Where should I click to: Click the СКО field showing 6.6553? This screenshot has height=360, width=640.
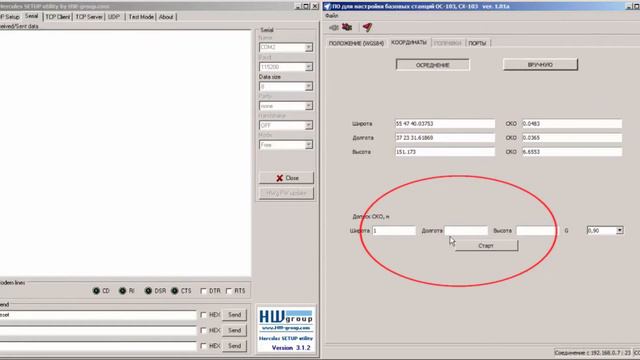(572, 152)
